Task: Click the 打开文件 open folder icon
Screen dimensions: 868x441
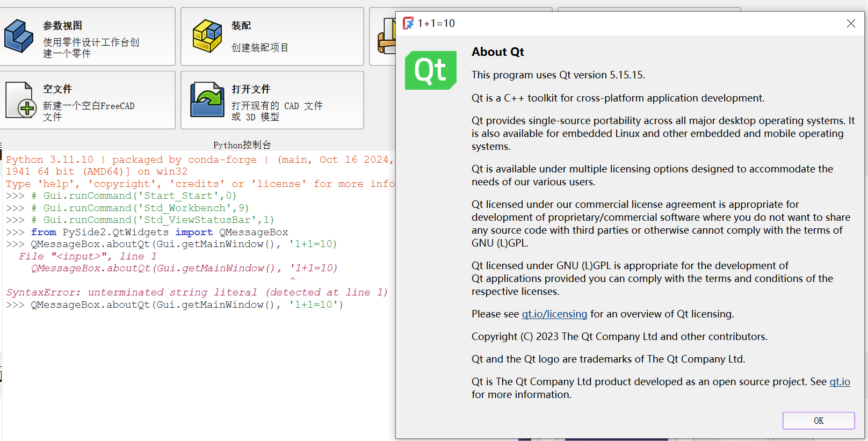Action: coord(207,99)
